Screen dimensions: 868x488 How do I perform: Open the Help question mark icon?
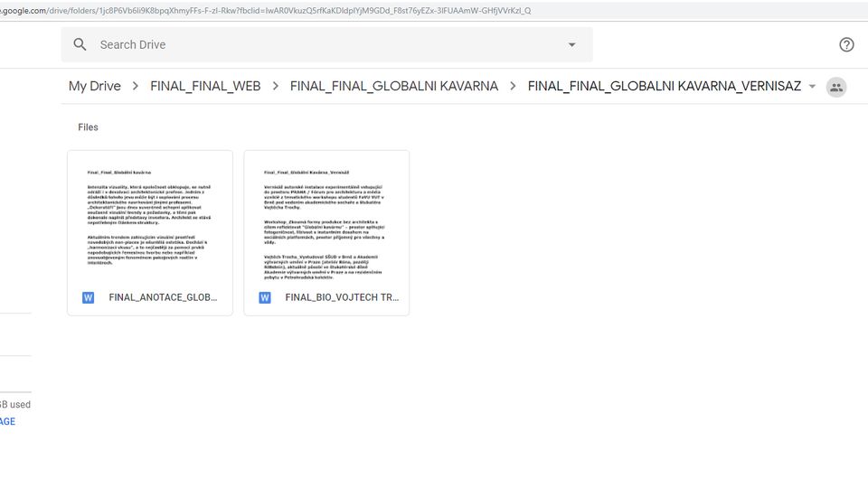coord(846,44)
